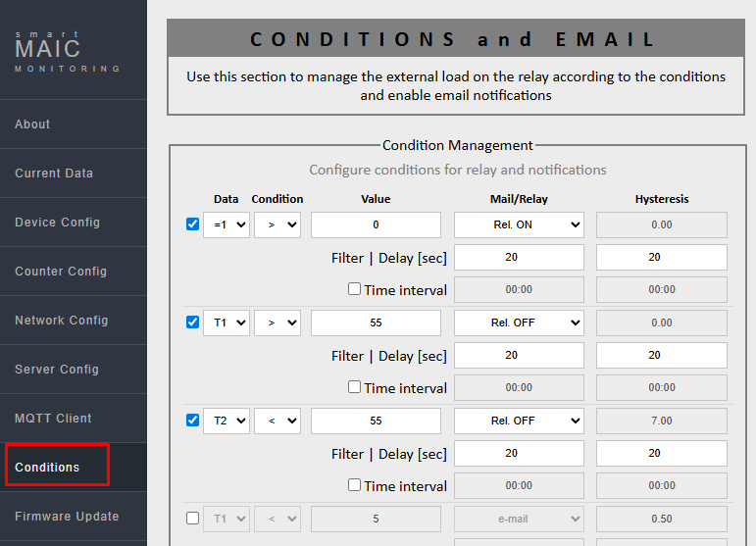Open Device Config page
The image size is (756, 546).
[57, 223]
